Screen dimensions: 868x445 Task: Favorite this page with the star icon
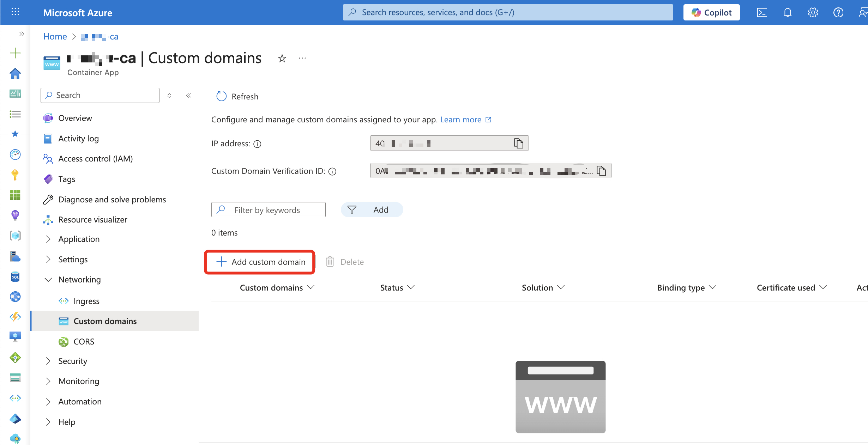pyautogui.click(x=282, y=58)
